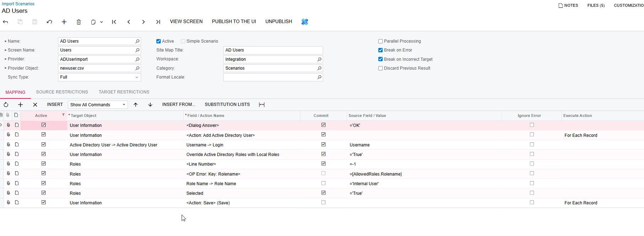Move the mapping row down

[150, 104]
